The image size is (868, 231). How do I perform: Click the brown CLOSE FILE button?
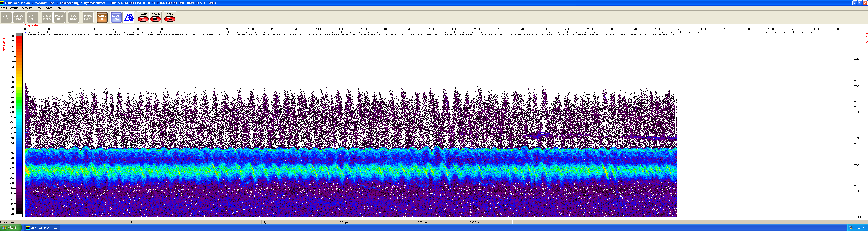[102, 18]
